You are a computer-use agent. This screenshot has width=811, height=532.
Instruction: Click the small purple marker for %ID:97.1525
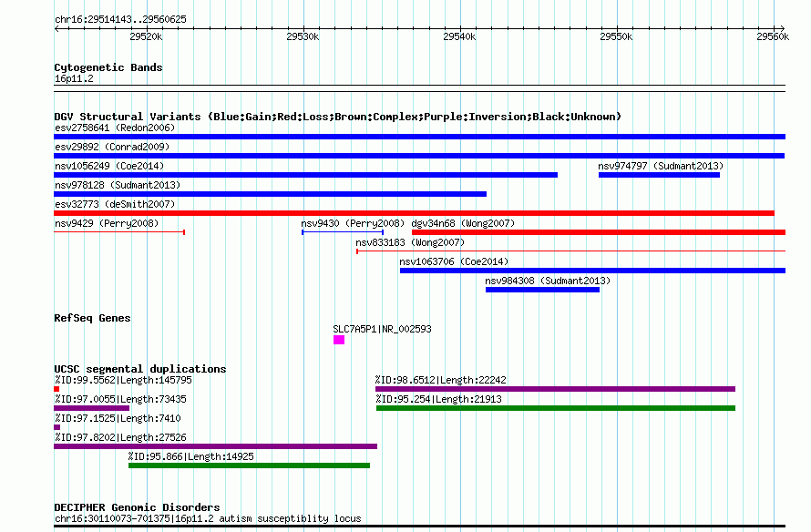[x=56, y=427]
